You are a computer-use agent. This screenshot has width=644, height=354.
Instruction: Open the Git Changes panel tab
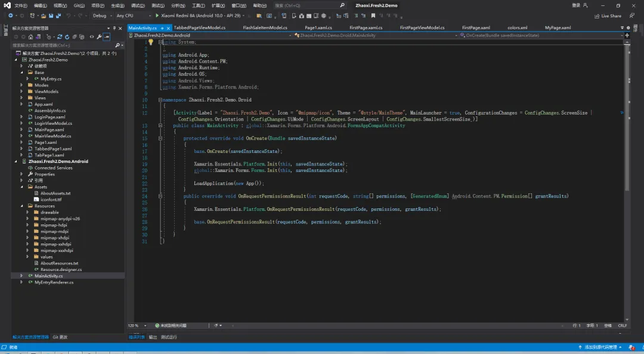tap(60, 337)
